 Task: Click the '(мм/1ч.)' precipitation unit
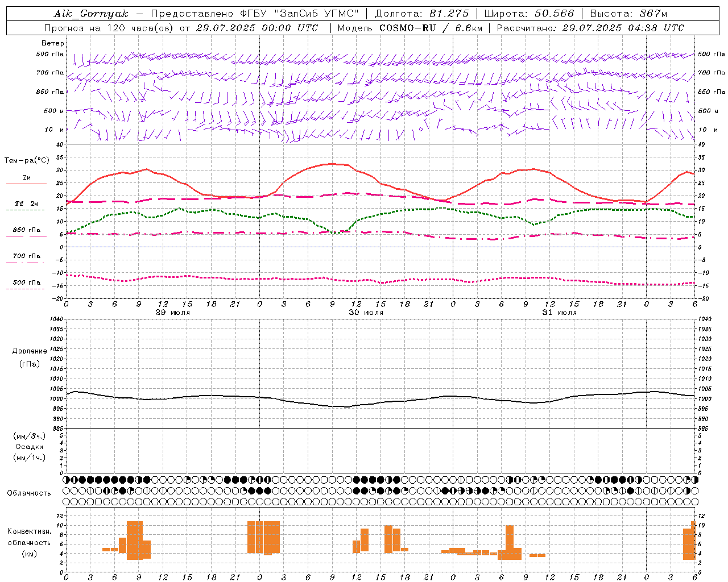(x=30, y=458)
